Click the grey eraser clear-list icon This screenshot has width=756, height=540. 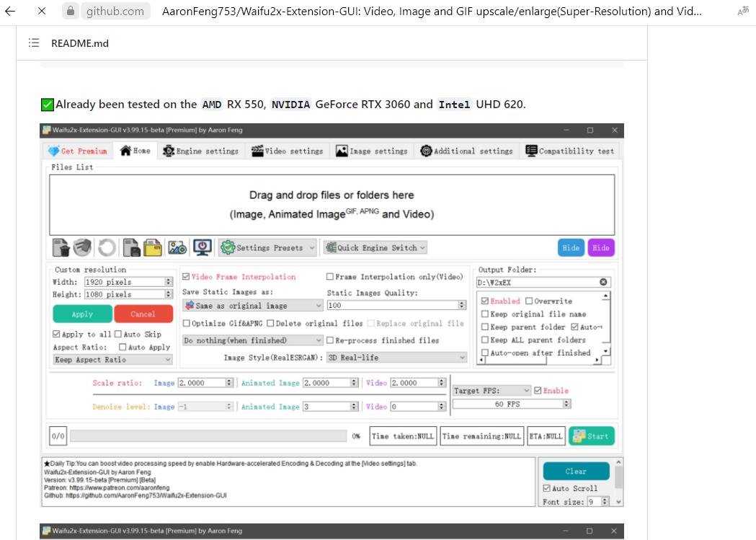click(x=82, y=248)
